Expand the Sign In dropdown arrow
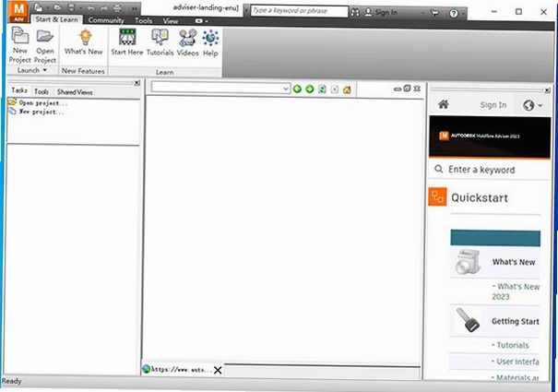Screen dimensions: 558x392 pyautogui.click(x=422, y=13)
